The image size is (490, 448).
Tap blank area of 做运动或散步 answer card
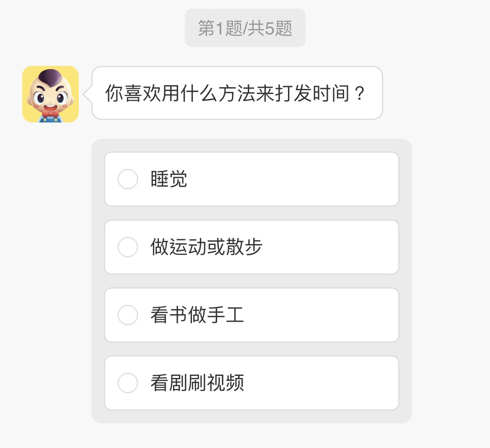click(335, 247)
